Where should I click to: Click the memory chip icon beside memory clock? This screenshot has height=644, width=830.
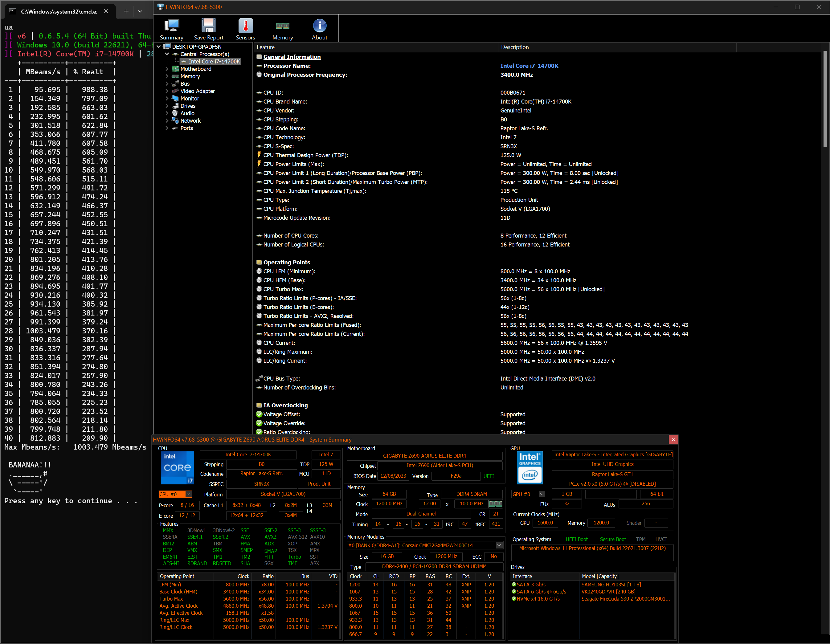point(495,504)
